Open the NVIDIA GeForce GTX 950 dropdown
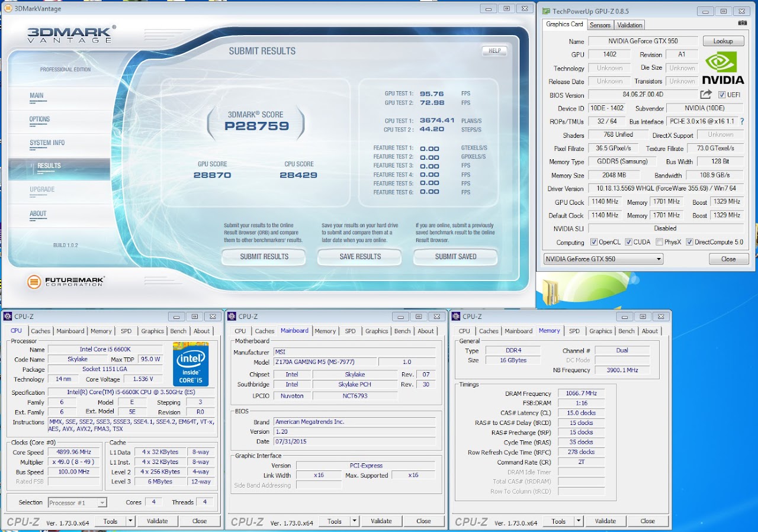 click(x=603, y=259)
